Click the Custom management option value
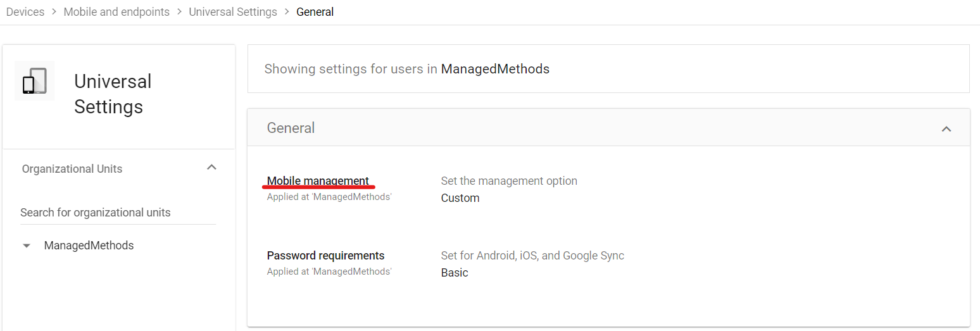980x331 pixels. coord(460,198)
